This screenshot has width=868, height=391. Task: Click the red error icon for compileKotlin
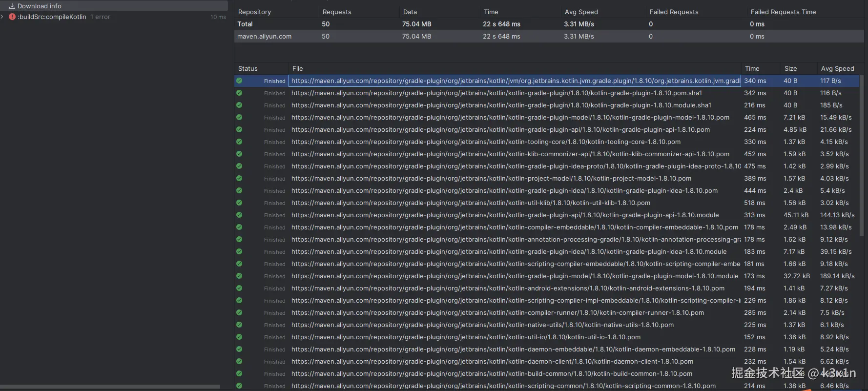coord(12,17)
